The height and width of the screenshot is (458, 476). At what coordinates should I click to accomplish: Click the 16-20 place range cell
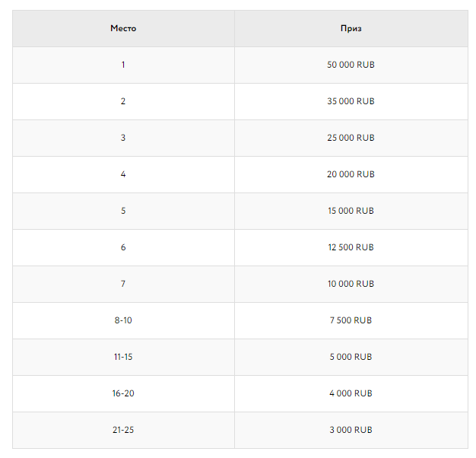click(123, 393)
